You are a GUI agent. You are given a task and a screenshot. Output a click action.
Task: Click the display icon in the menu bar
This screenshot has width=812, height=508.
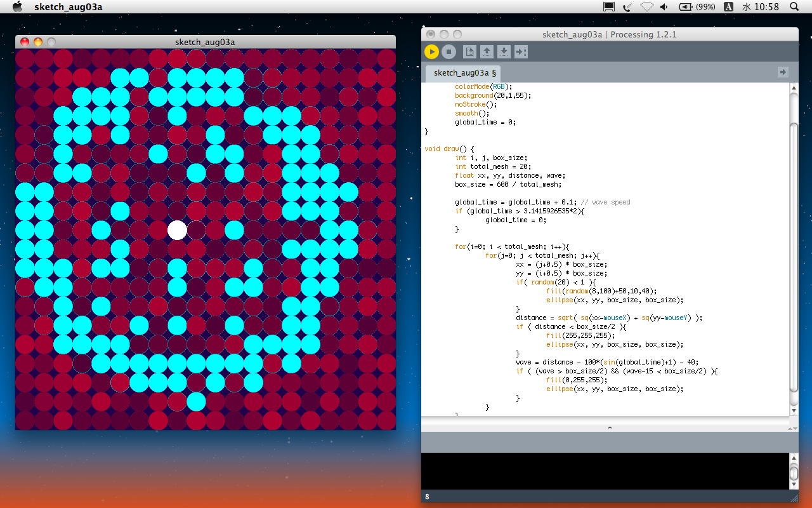609,7
